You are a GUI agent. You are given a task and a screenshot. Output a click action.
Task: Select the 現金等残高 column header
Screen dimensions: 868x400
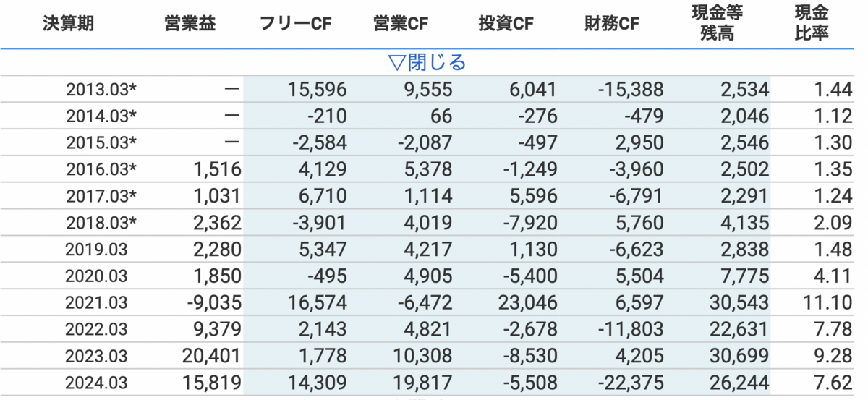(x=717, y=24)
